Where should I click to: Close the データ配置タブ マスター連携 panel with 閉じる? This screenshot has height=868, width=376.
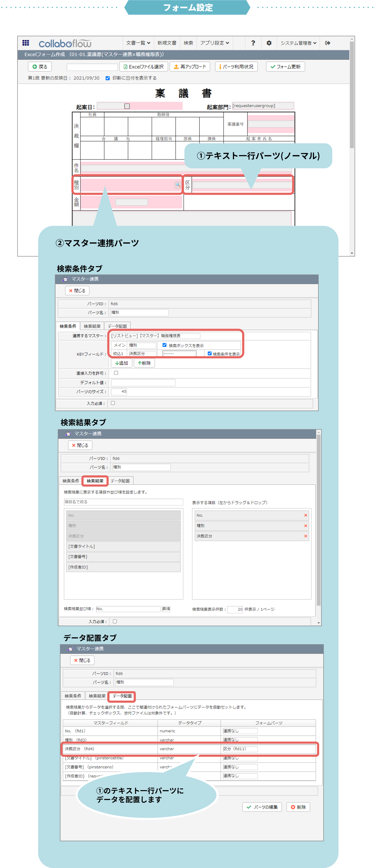82,660
